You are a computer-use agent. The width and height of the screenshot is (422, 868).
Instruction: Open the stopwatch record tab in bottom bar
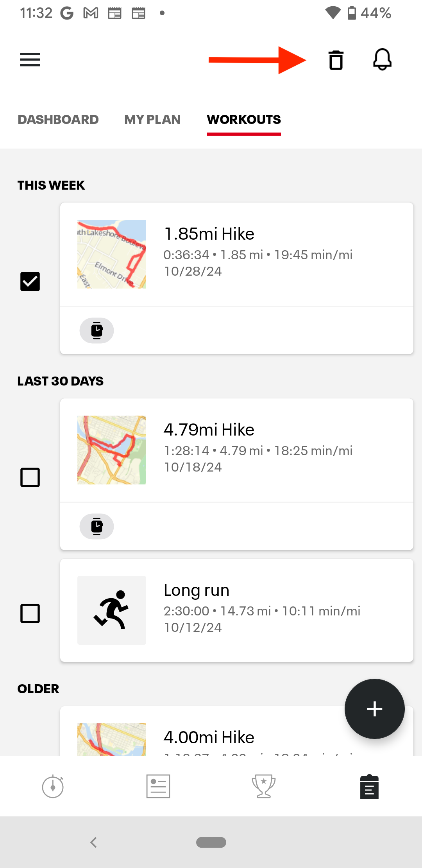[53, 786]
